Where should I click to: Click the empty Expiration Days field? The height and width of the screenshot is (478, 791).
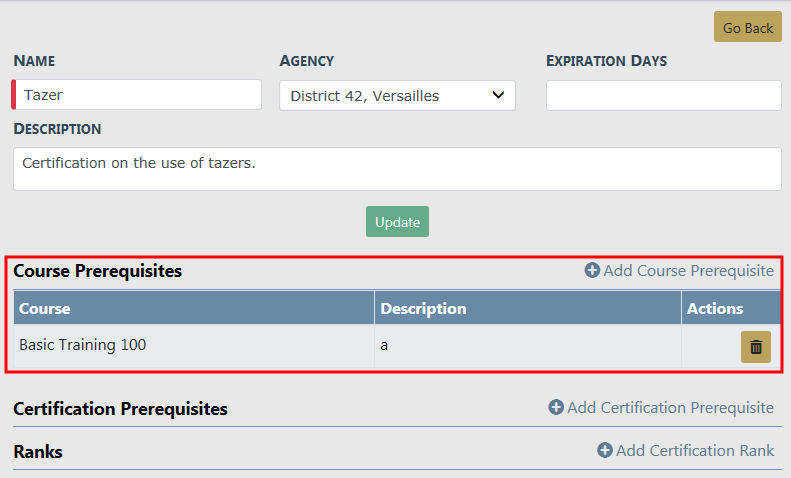[x=663, y=96]
